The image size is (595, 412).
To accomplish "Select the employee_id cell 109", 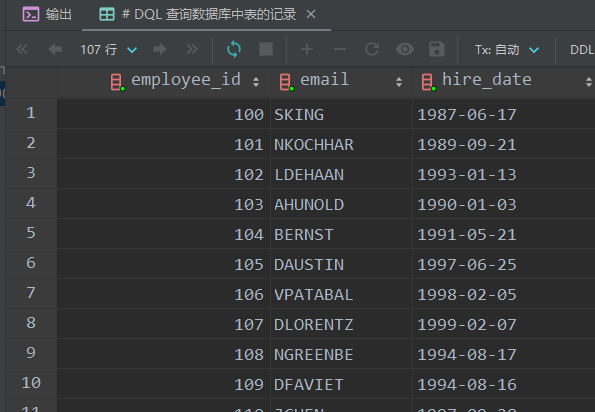I will tap(164, 384).
